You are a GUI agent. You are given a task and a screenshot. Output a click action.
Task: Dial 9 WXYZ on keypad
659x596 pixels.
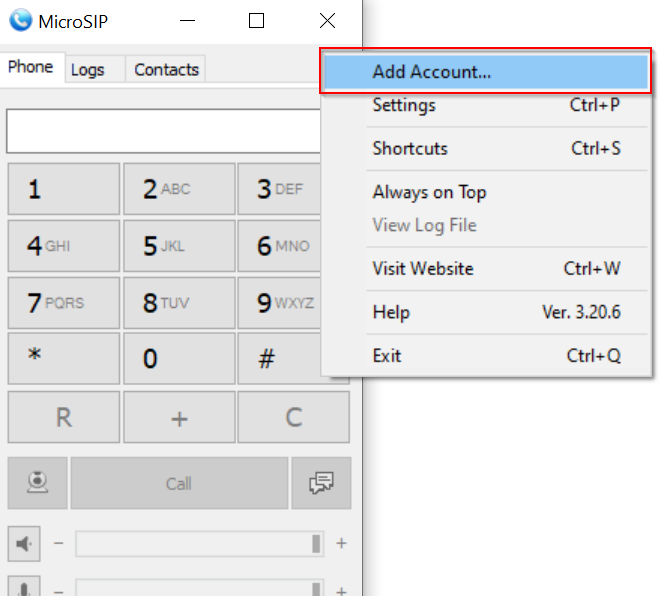[279, 303]
